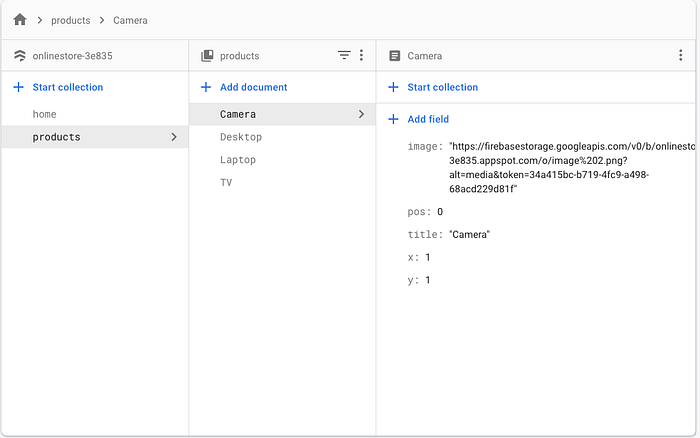Click the products breadcrumb link
The height and width of the screenshot is (438, 700).
coord(70,20)
